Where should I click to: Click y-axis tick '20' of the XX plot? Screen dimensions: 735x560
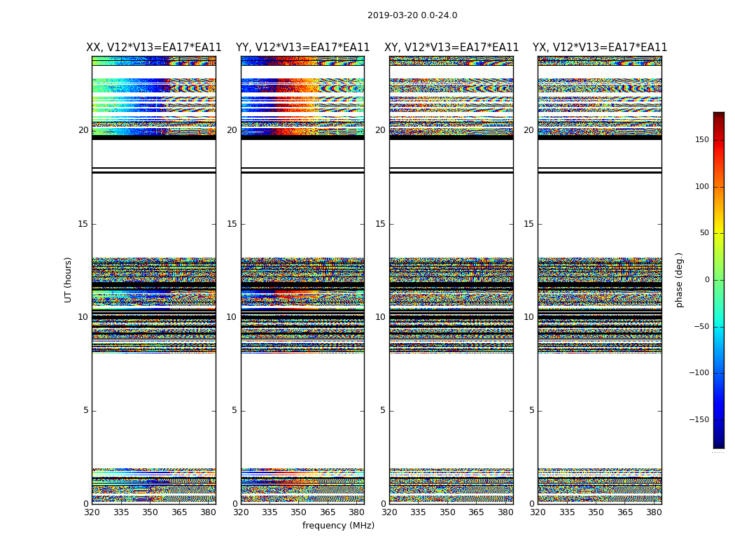[x=83, y=130]
